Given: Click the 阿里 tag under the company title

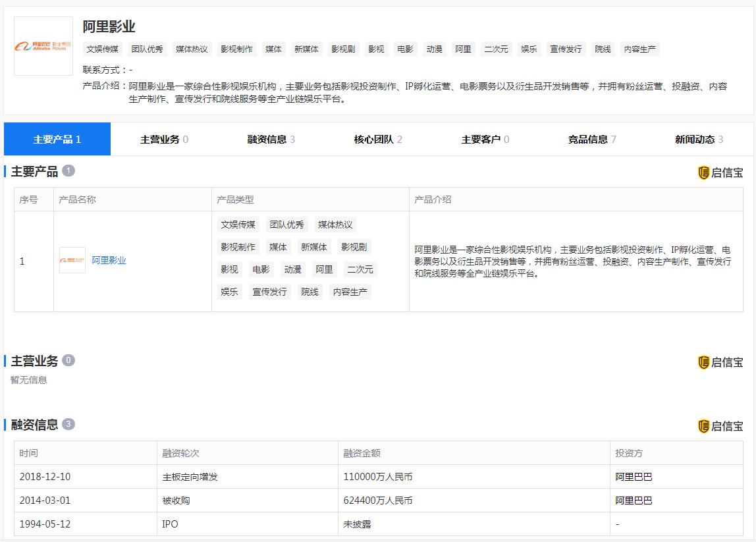Looking at the screenshot, I should click(x=464, y=49).
